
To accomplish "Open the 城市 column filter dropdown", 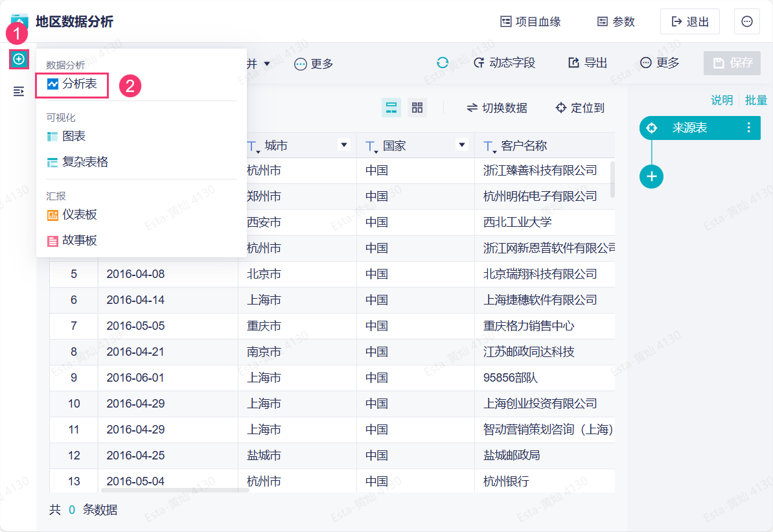I will click(344, 145).
